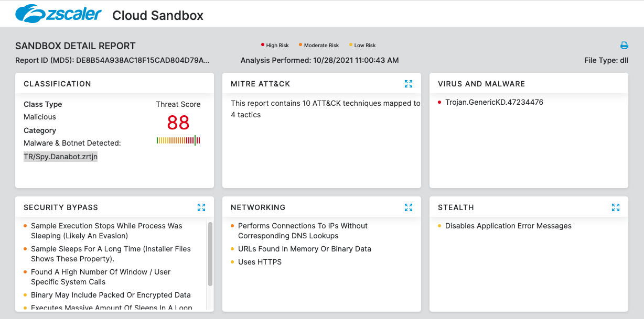This screenshot has height=319, width=644.
Task: Select the Trojan.GenericKD.47234476 entry
Action: (x=494, y=102)
